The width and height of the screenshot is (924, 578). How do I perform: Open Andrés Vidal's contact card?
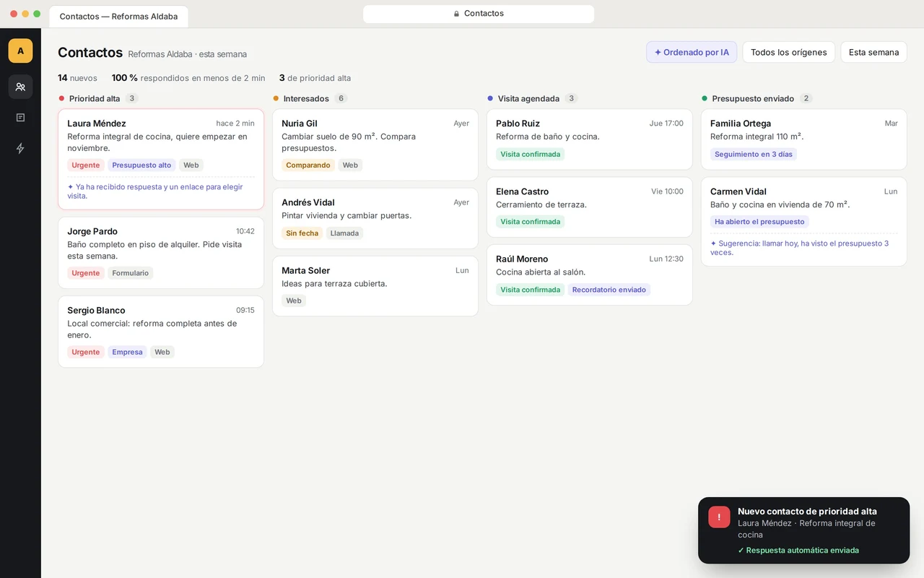pyautogui.click(x=375, y=218)
